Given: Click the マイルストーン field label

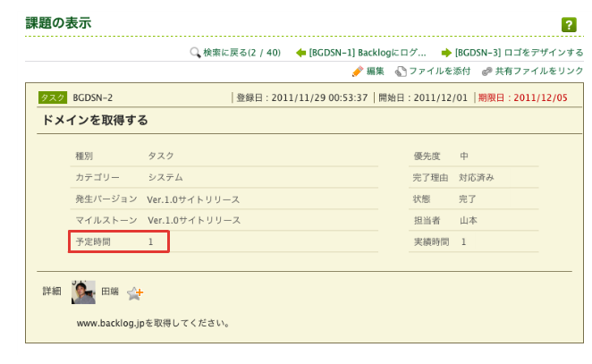Looking at the screenshot, I should pyautogui.click(x=106, y=221).
